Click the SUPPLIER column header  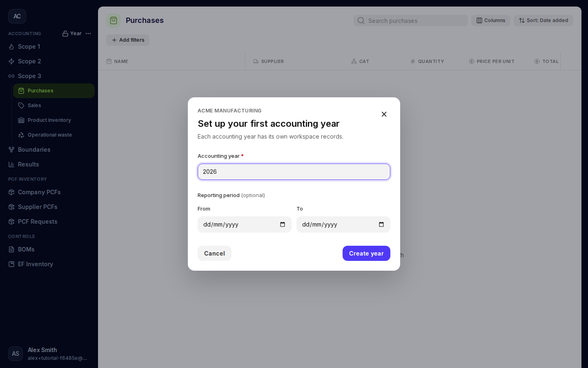(x=269, y=61)
